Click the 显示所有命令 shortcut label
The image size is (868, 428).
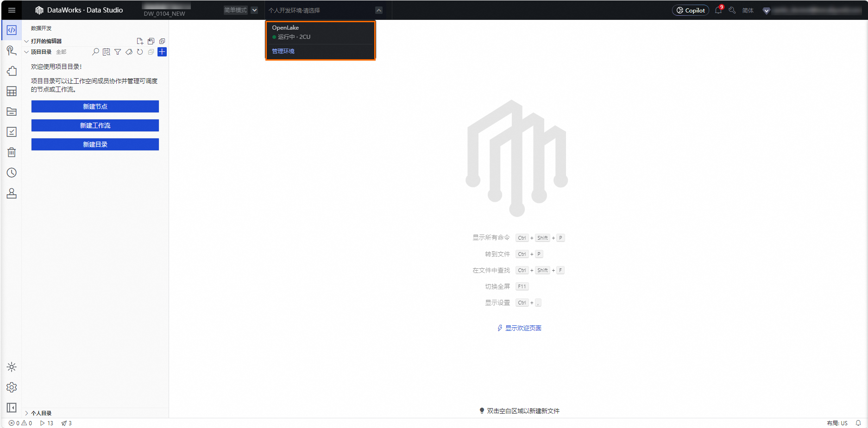pyautogui.click(x=491, y=237)
